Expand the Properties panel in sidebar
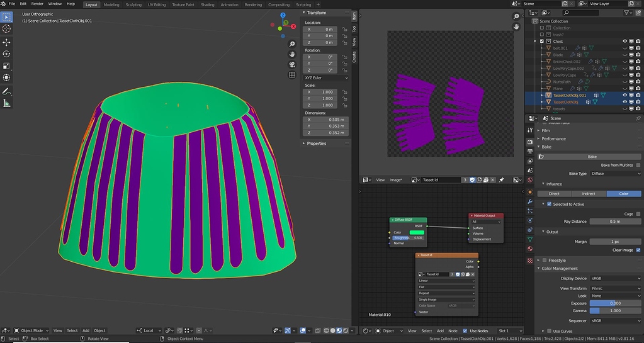644x343 pixels. pos(316,143)
